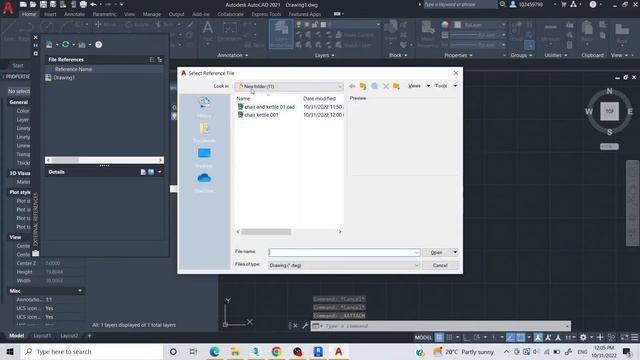This screenshot has height=360, width=640.
Task: Open arrow dropdown next to Open button
Action: point(455,252)
